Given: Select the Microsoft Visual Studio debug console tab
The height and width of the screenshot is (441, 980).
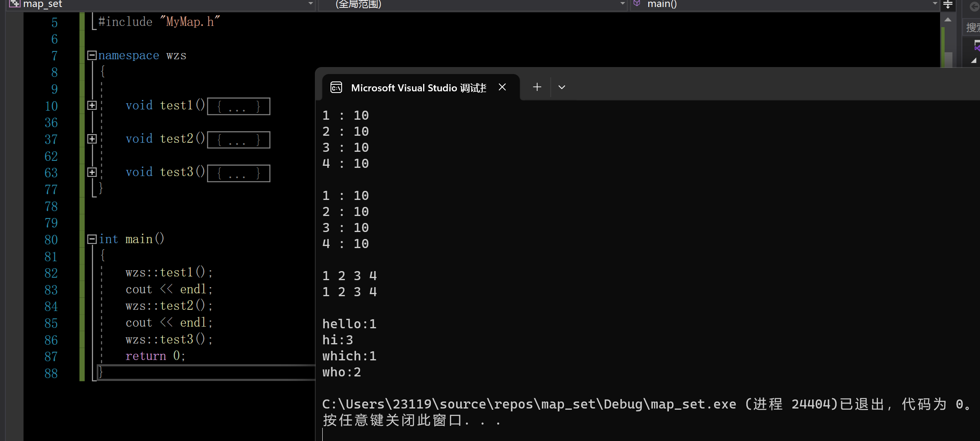Looking at the screenshot, I should coord(420,88).
